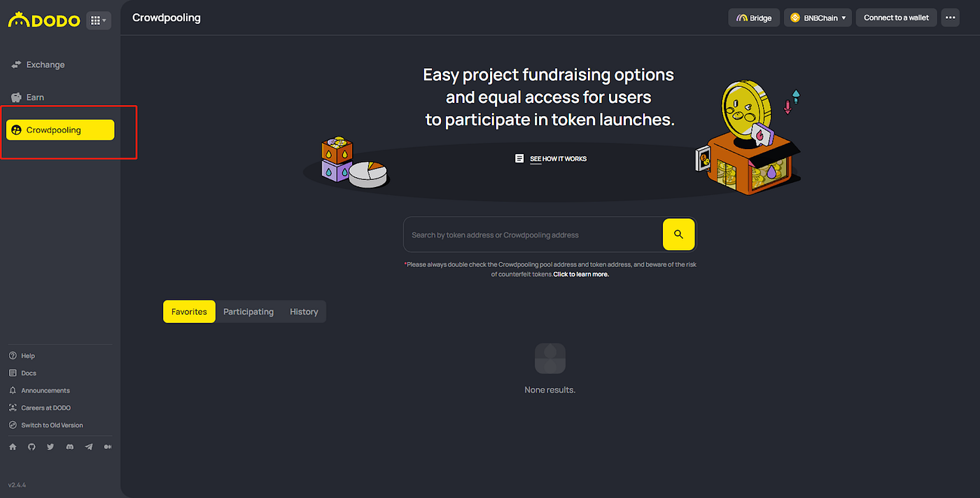Click the Bridge rainbow icon

(741, 18)
